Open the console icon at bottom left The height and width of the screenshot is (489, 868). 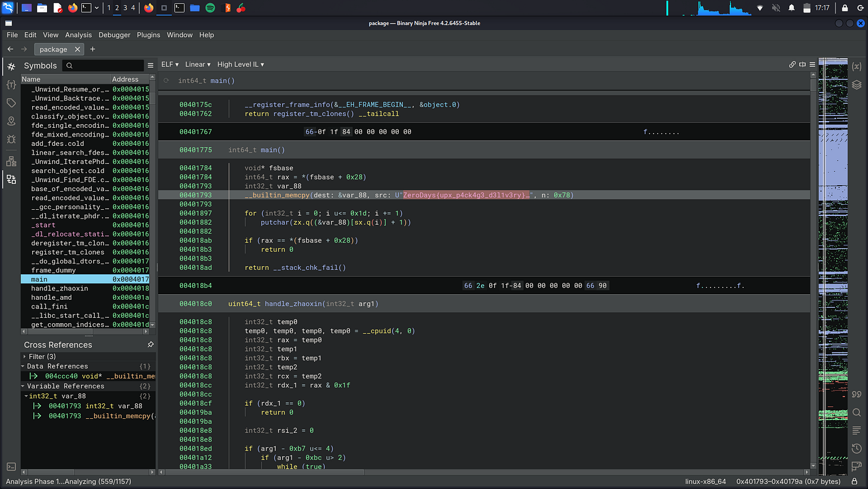[11, 467]
